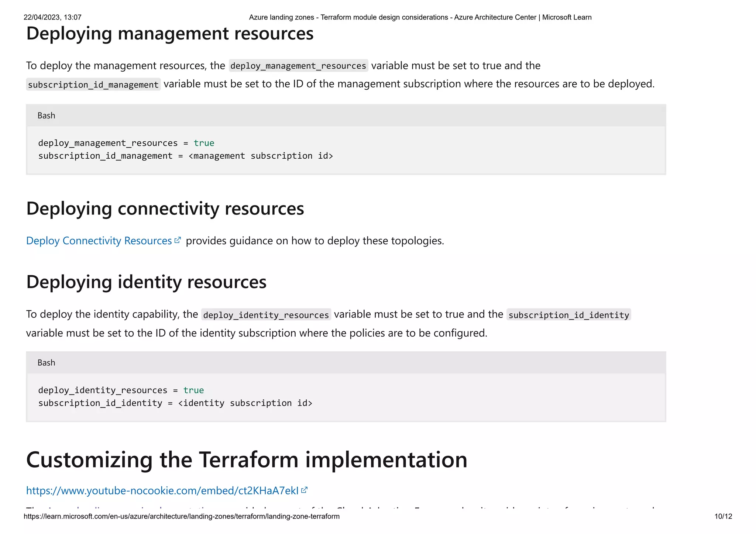
Task: Click the first Bash code block label
Action: (x=46, y=116)
